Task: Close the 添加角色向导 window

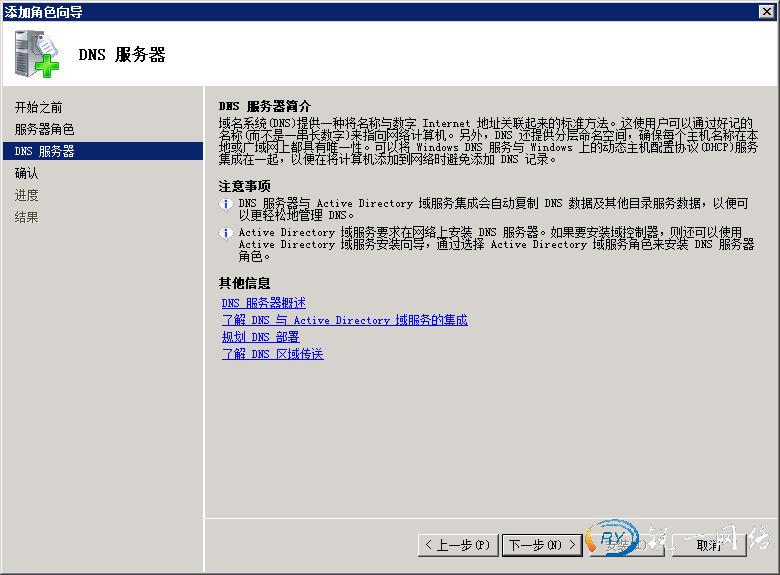Action: (x=767, y=11)
